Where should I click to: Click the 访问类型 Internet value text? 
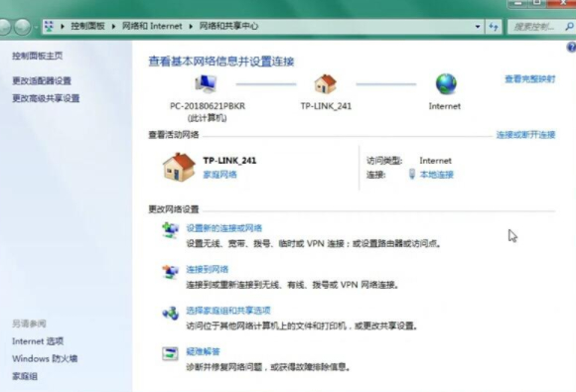click(435, 161)
